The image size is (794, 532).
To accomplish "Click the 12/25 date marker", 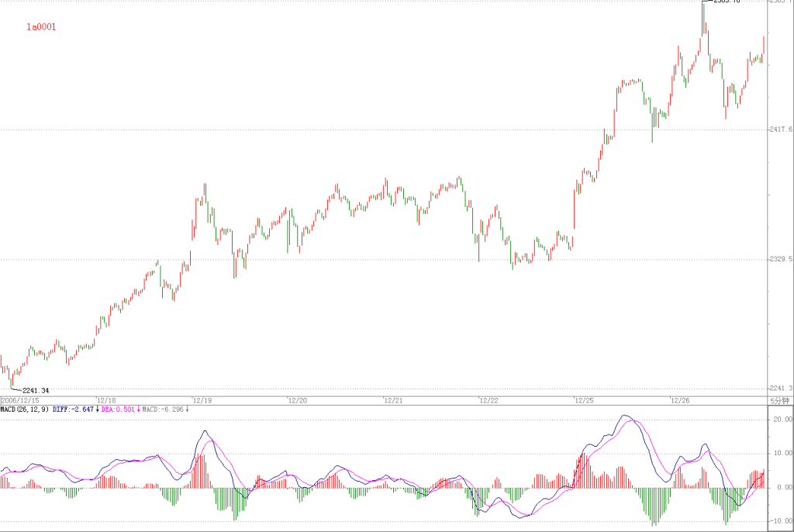I will (x=584, y=400).
